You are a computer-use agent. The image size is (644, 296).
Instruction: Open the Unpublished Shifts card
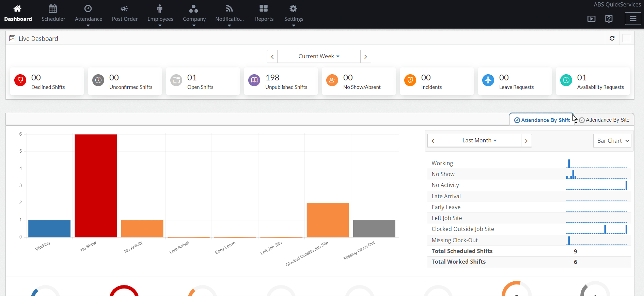[x=281, y=81]
